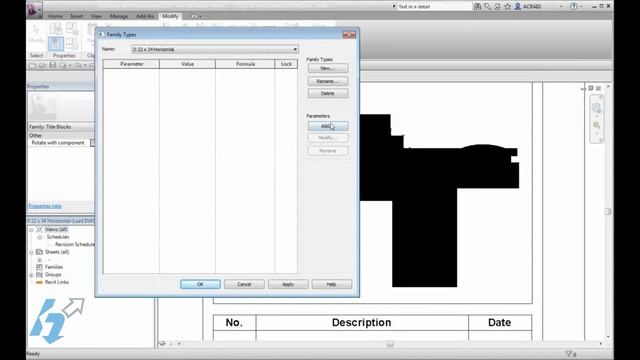
Task: Switch to the Insert ribbon tab
Action: click(x=76, y=16)
